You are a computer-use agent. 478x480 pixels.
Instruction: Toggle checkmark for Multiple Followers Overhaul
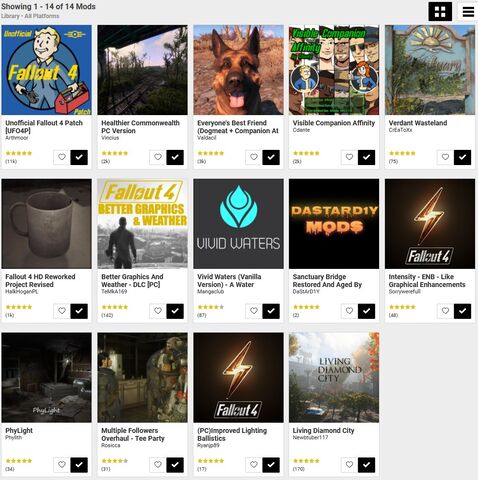tap(175, 465)
